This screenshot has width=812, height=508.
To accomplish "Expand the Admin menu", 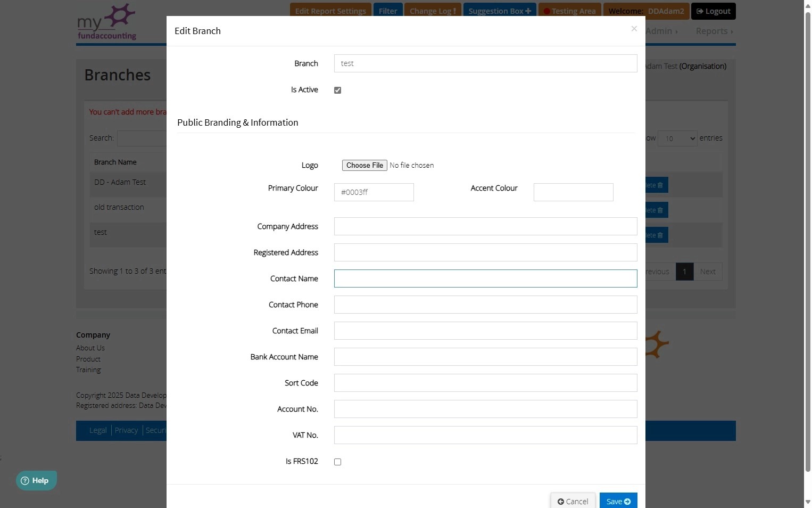I will [x=661, y=31].
